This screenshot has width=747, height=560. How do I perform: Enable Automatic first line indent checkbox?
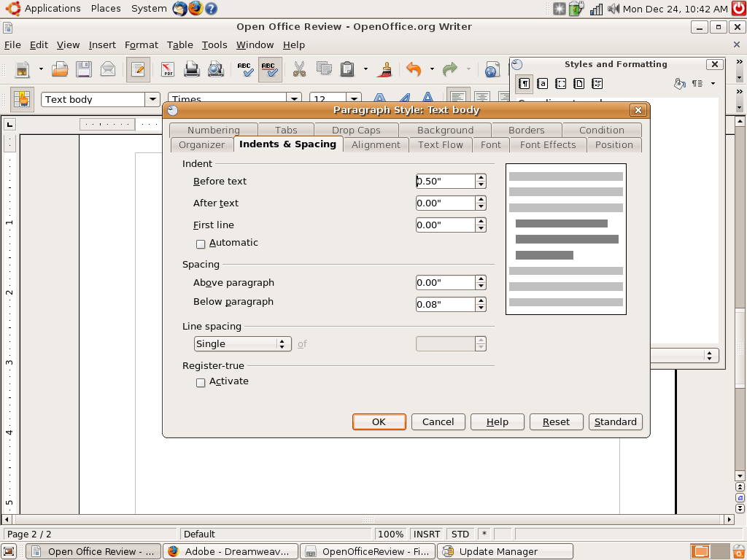coord(201,244)
